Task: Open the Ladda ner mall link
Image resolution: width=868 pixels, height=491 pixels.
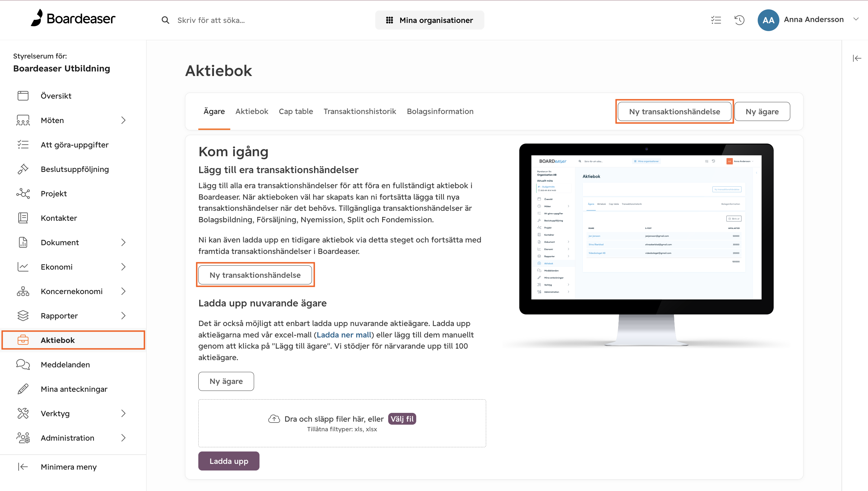Action: tap(343, 334)
